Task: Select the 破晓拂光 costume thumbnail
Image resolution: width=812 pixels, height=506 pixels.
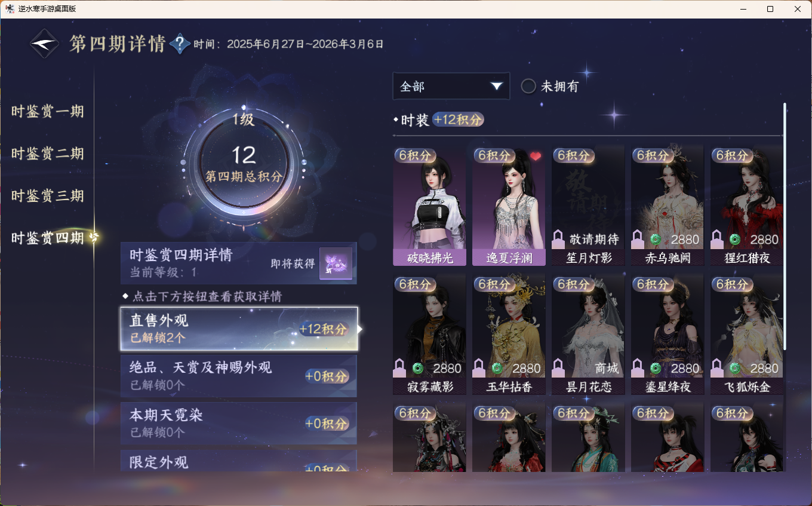Action: click(x=429, y=206)
